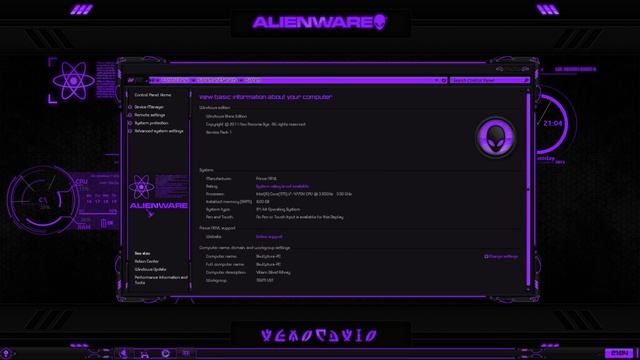Select the copyright line text
Screen dimensions: 640x360
tap(256, 124)
